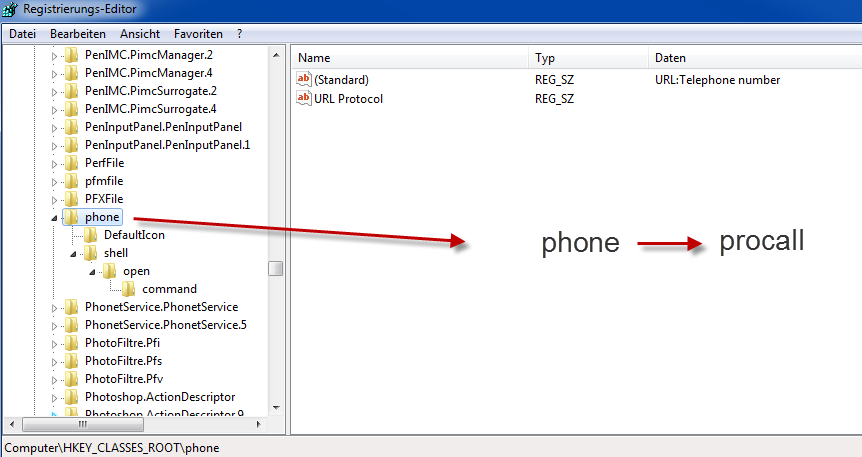Expand the PenIMC.PimcManager.2 key

coord(55,55)
